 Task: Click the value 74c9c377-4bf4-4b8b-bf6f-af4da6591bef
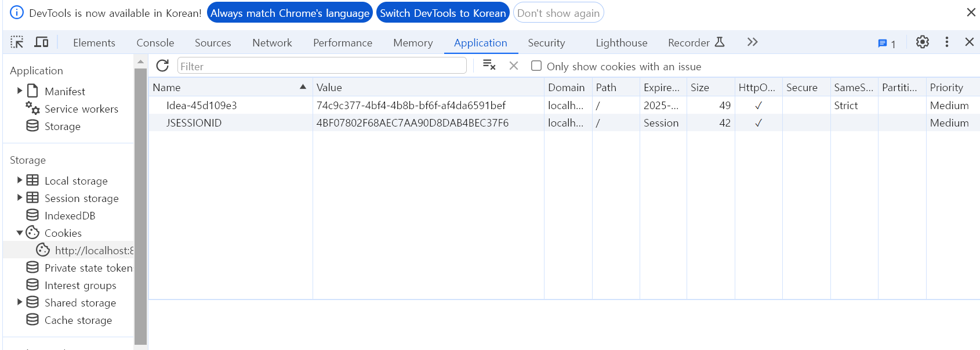coord(411,105)
